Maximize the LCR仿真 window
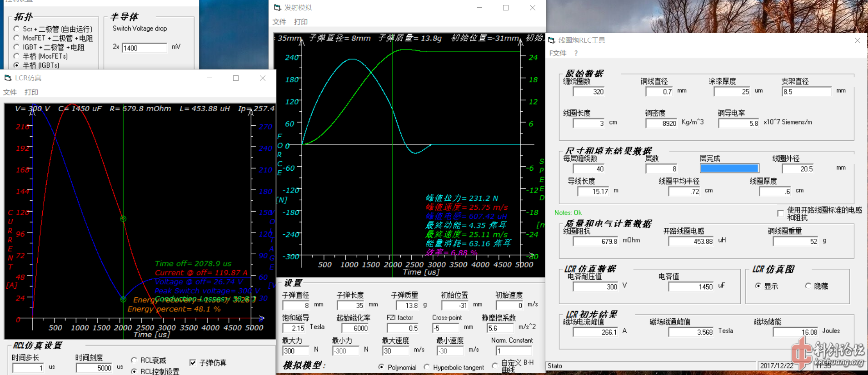Viewport: 868px width, 375px height. [236, 78]
